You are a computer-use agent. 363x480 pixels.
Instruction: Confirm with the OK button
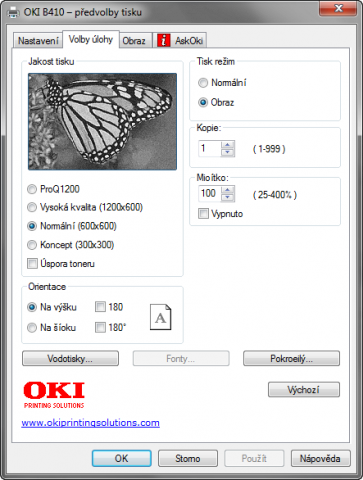click(121, 458)
